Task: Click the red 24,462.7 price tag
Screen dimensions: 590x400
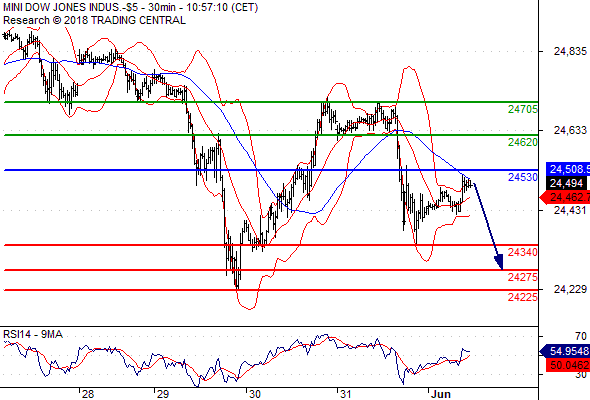Action: (x=565, y=197)
